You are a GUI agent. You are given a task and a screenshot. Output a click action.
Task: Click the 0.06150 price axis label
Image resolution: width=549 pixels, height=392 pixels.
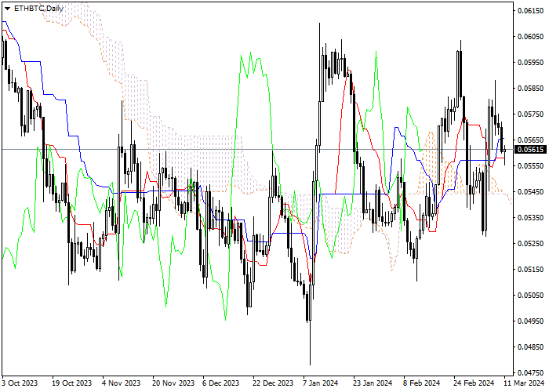530,11
